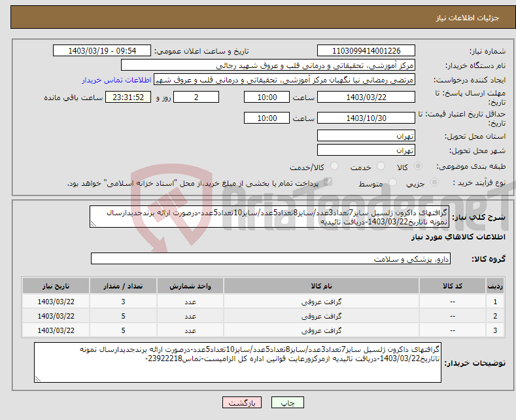Click the response deadline date 1403/03/22 field
516x420 pixels.
[x=366, y=97]
